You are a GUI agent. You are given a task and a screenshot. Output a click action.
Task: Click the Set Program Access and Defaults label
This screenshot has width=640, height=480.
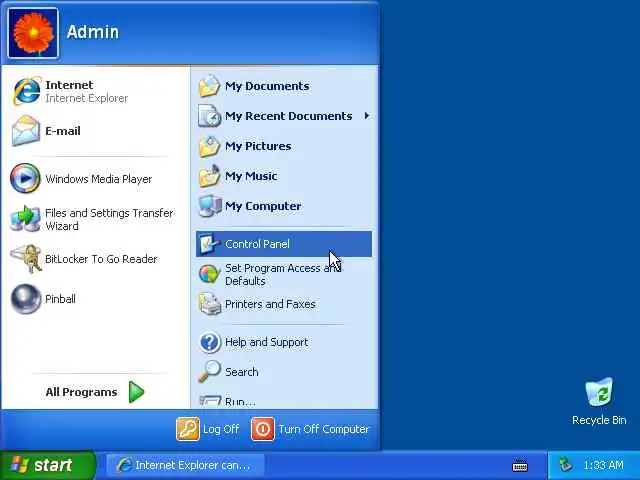point(283,274)
